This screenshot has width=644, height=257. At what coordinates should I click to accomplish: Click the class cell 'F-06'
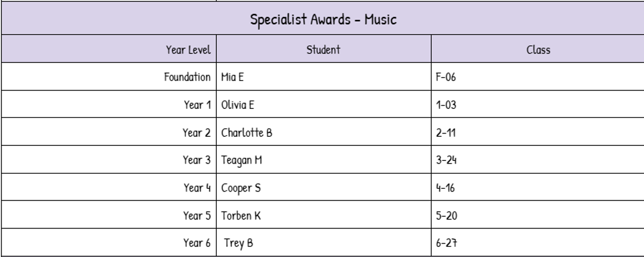point(446,77)
